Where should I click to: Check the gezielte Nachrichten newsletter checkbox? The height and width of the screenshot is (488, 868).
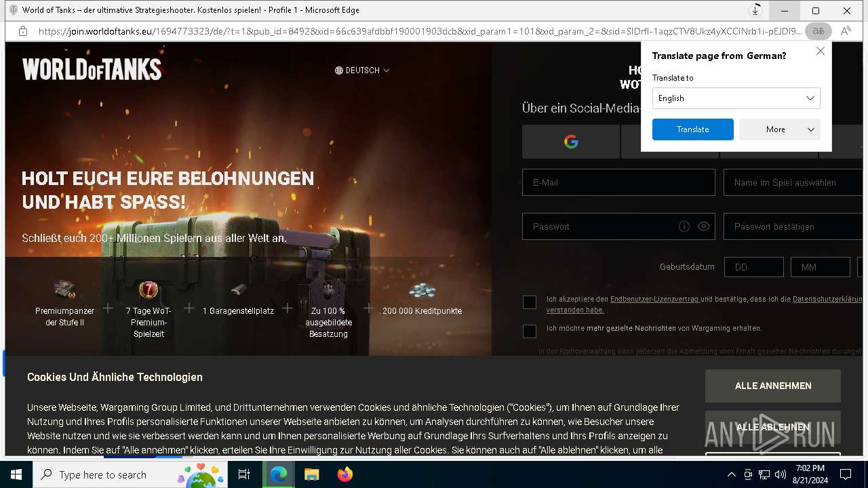(x=530, y=331)
